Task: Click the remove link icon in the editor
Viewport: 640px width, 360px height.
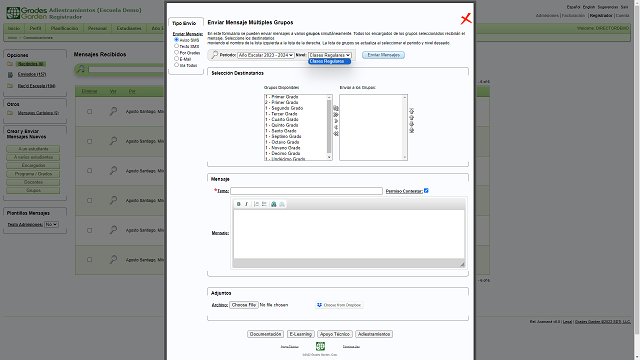Action: click(x=282, y=204)
